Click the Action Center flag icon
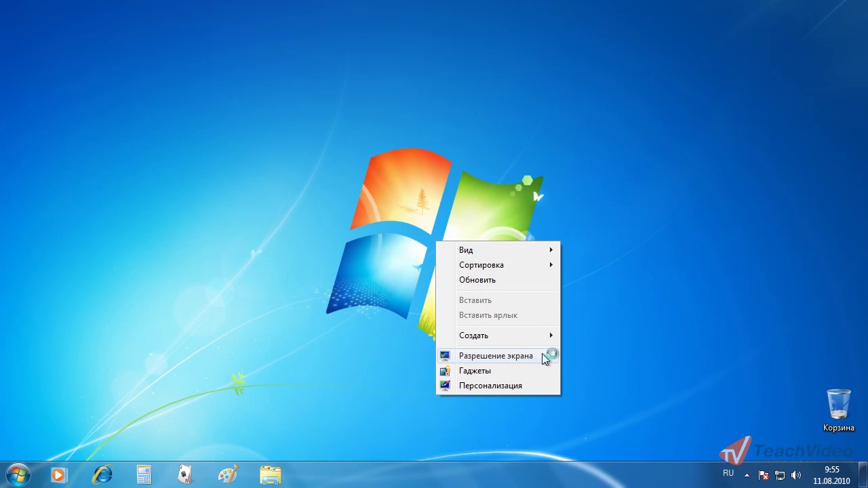 point(764,475)
